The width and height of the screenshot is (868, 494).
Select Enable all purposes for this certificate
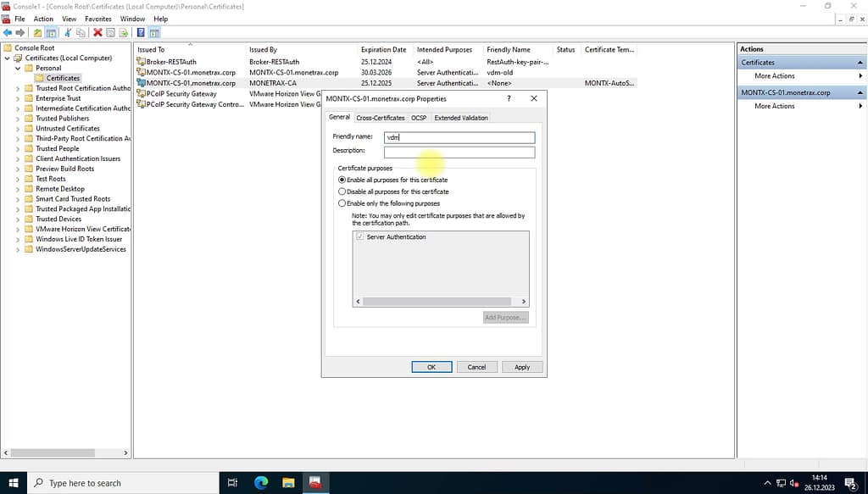tap(342, 180)
